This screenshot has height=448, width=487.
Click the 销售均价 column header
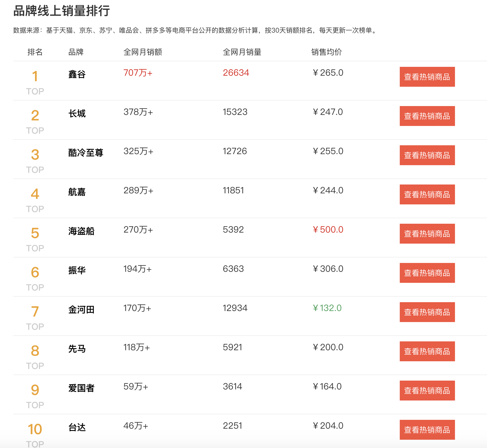326,52
